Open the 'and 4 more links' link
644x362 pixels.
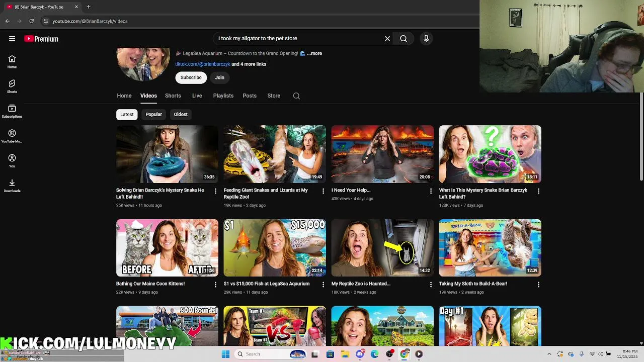click(x=249, y=64)
